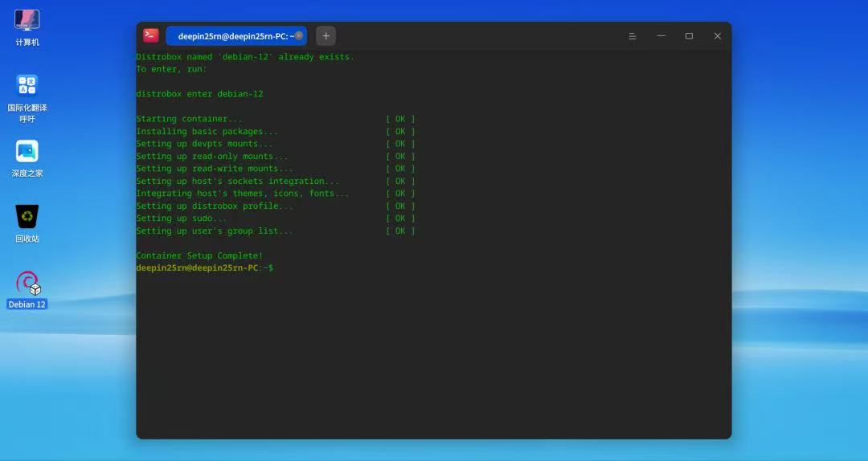Select the 回收站 recycle bin icon
Image resolution: width=868 pixels, height=461 pixels.
(x=27, y=223)
